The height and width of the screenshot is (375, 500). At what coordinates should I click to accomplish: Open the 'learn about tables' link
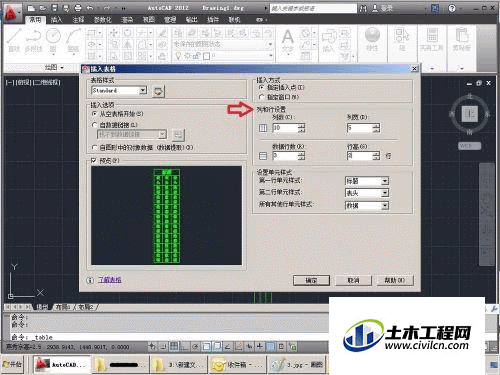110,280
